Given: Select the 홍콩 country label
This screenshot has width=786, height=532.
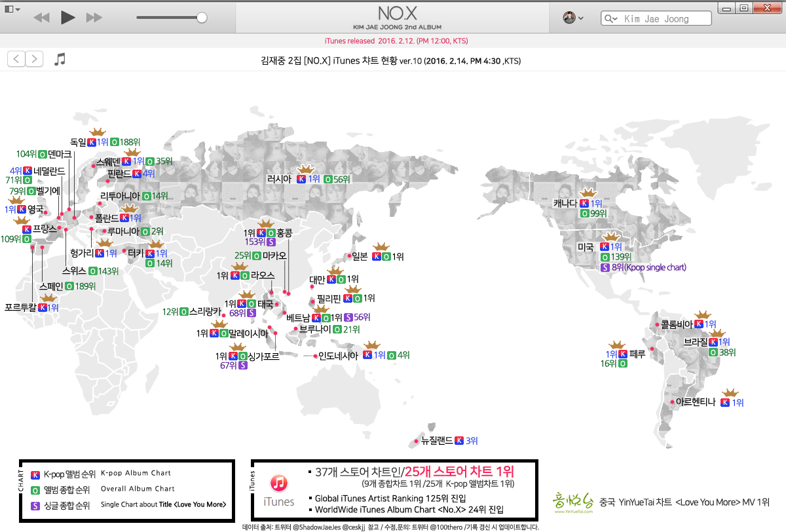Looking at the screenshot, I should click(x=284, y=233).
